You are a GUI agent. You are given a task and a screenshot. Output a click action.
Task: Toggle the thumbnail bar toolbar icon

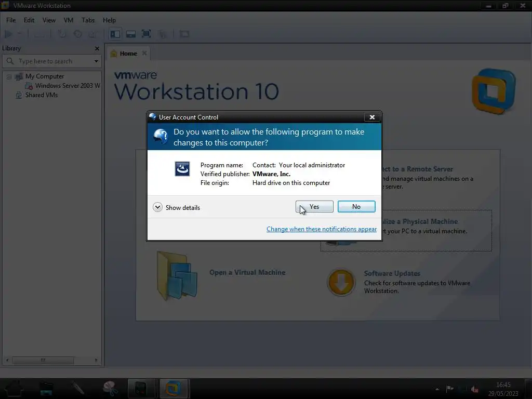[130, 34]
